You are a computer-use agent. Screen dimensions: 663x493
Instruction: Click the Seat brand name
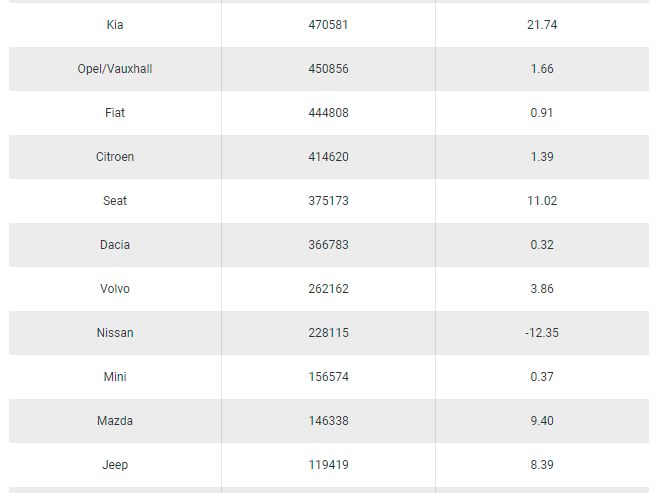[115, 201]
